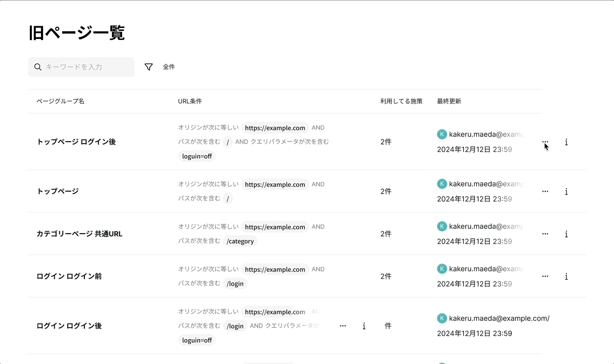
Task: Open more menu for トップページ row
Action: (x=545, y=192)
